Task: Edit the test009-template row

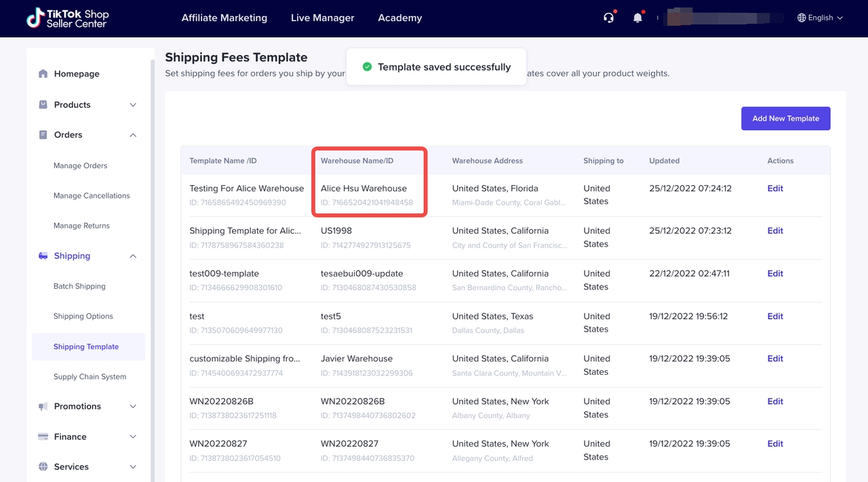Action: [775, 274]
